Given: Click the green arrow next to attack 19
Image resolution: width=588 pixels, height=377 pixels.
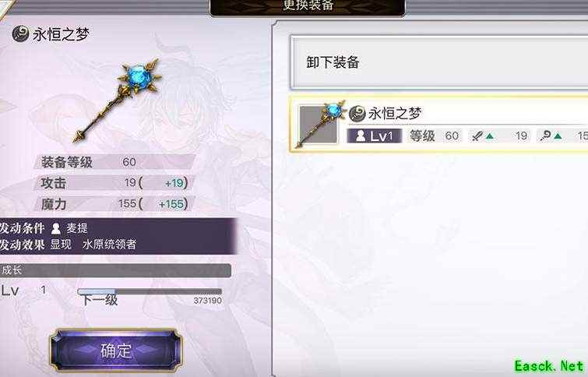Looking at the screenshot, I should [x=490, y=136].
